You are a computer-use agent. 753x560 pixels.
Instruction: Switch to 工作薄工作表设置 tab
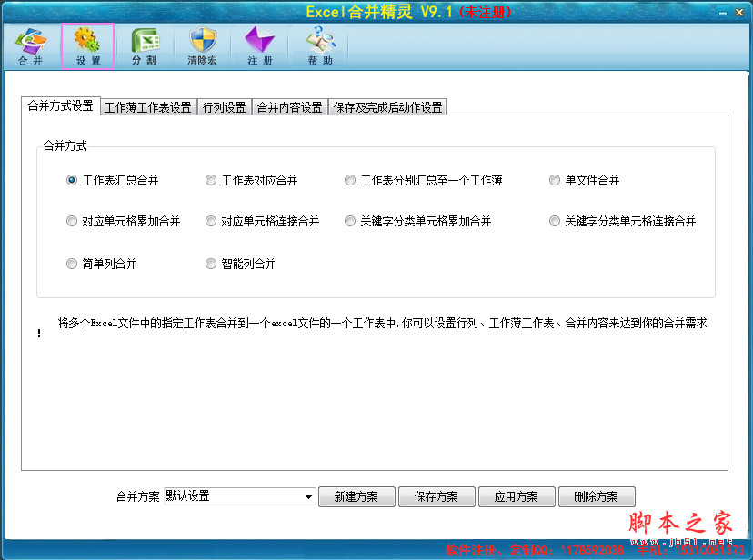pos(148,107)
